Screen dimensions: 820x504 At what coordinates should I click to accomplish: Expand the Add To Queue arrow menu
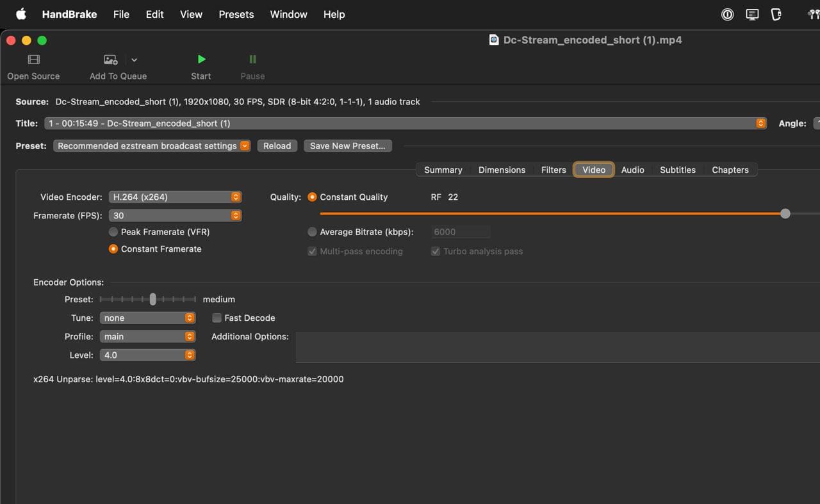134,60
